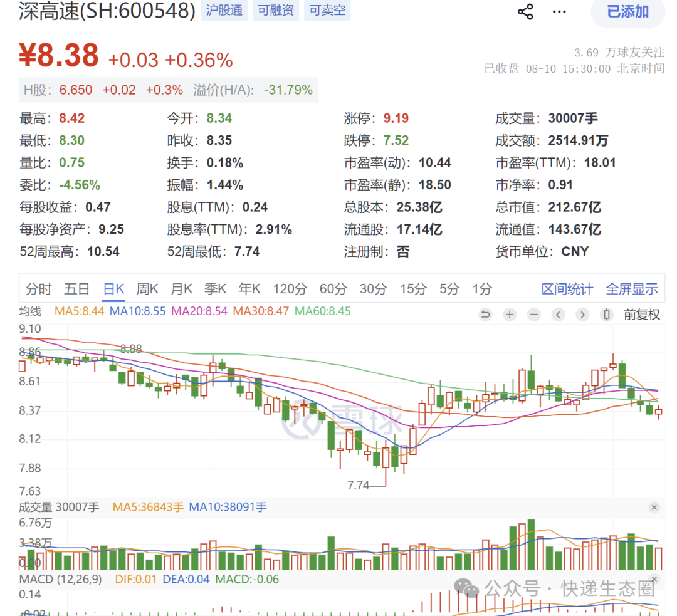Click the MA30:8.47 moving average label
This screenshot has width=677, height=616.
coord(261,311)
